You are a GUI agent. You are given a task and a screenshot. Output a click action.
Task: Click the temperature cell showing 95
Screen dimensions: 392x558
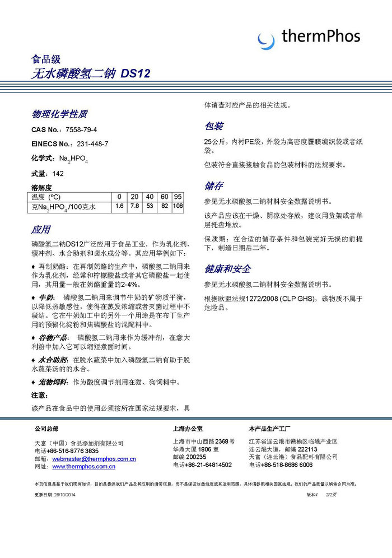coord(178,197)
